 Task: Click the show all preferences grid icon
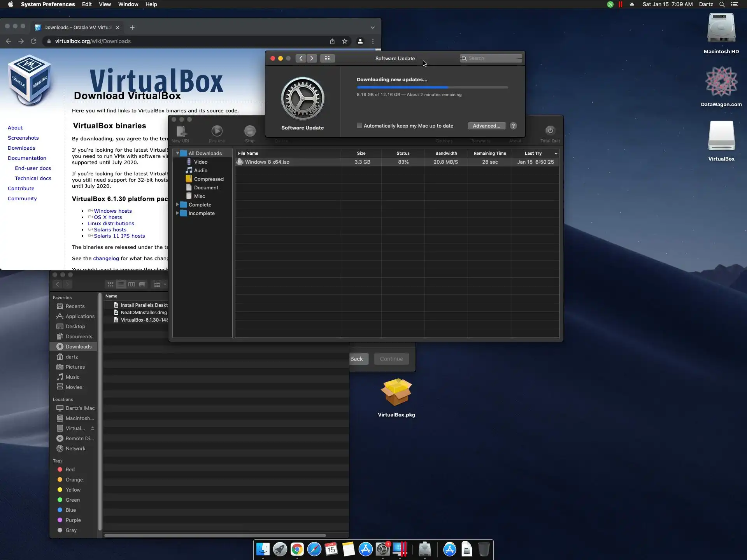tap(328, 58)
